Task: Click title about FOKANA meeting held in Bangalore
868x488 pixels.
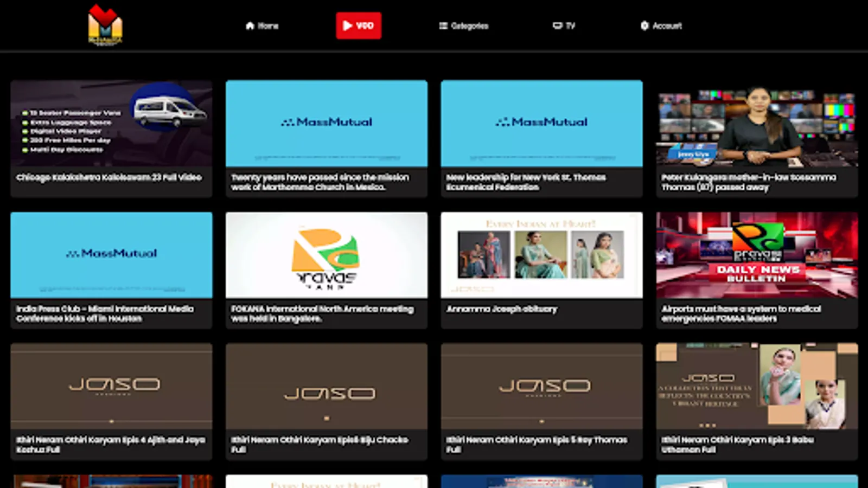Action: (322, 313)
